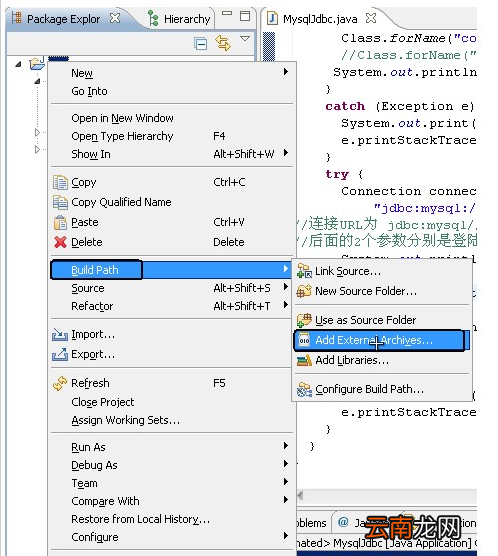The image size is (498, 556).
Task: Close the Package Explorer tab
Action: pos(115,18)
